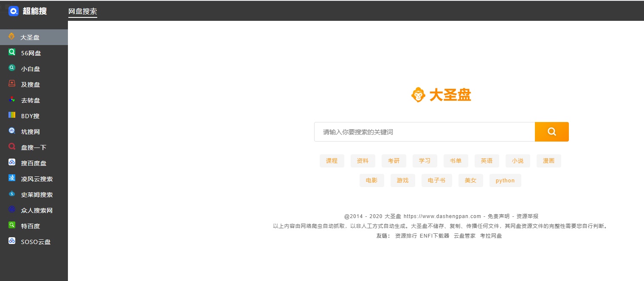Select the BDY搜 engine

click(30, 116)
